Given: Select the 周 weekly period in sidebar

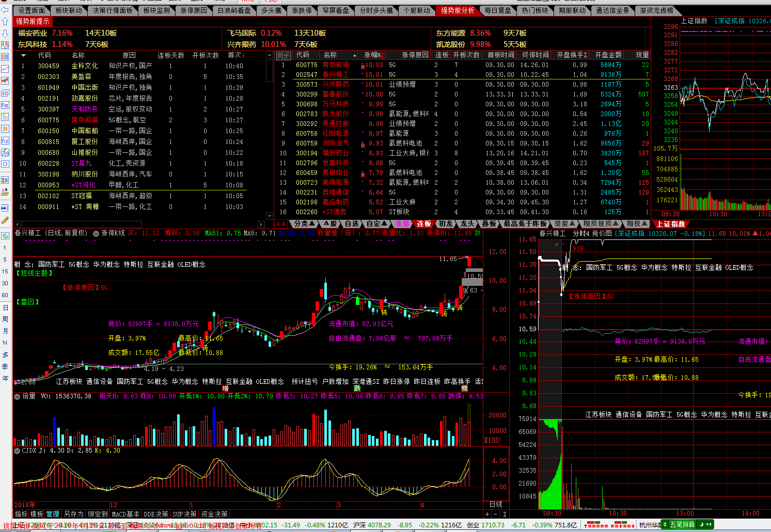Looking at the screenshot, I should coord(5,319).
